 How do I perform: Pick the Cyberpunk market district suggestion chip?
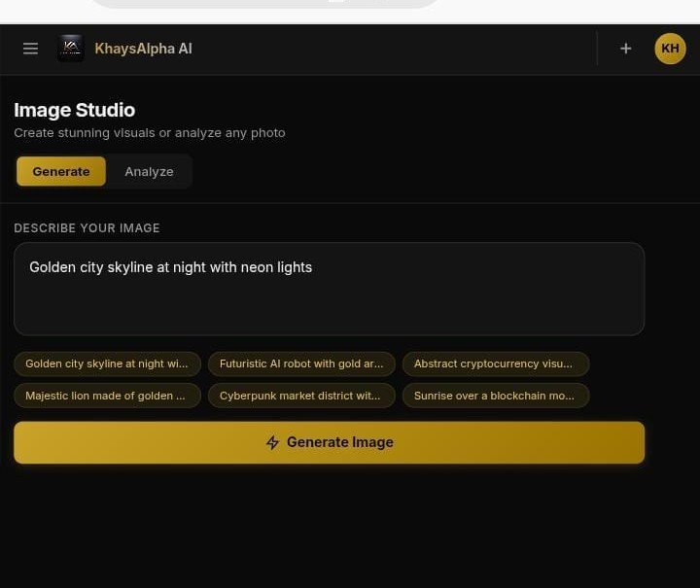pos(301,396)
